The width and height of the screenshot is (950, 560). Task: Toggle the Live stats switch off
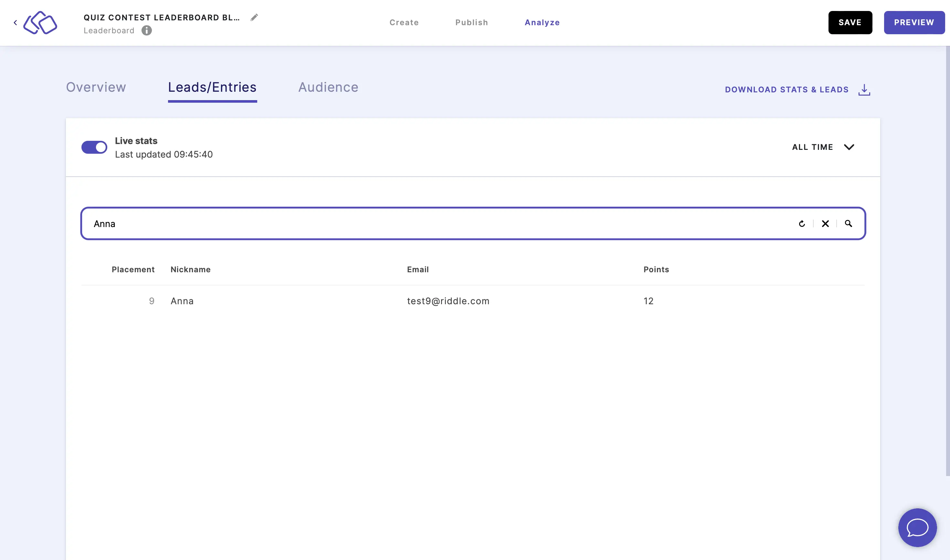point(94,147)
